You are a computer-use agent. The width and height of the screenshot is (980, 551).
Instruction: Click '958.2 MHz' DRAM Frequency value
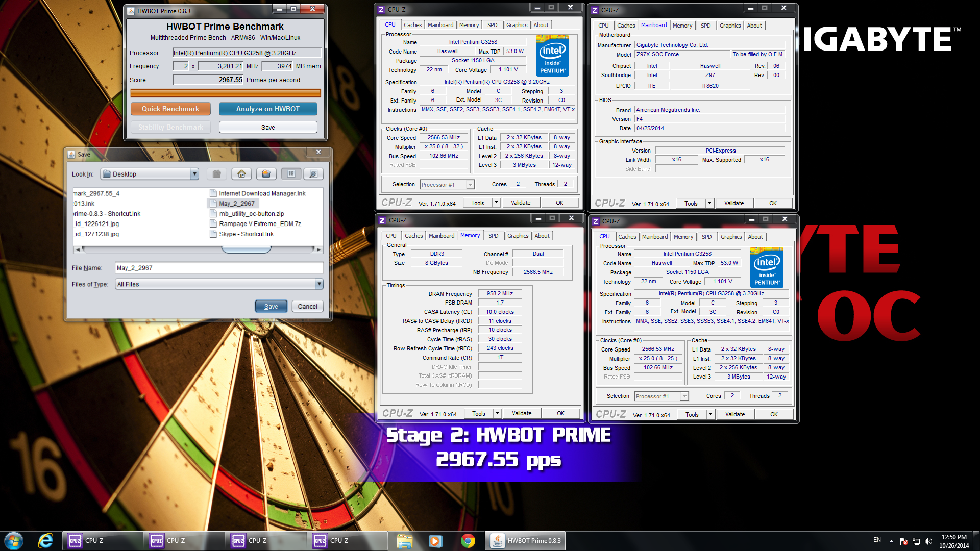pyautogui.click(x=500, y=293)
